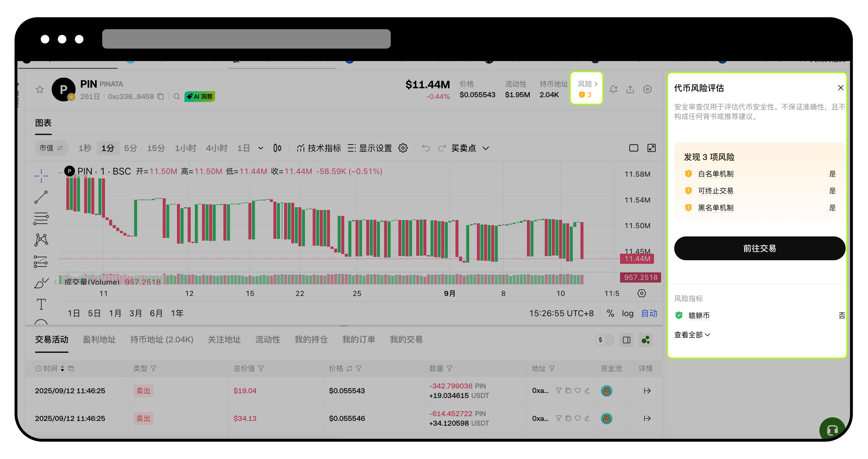Redo chart action
868x459 pixels.
442,148
